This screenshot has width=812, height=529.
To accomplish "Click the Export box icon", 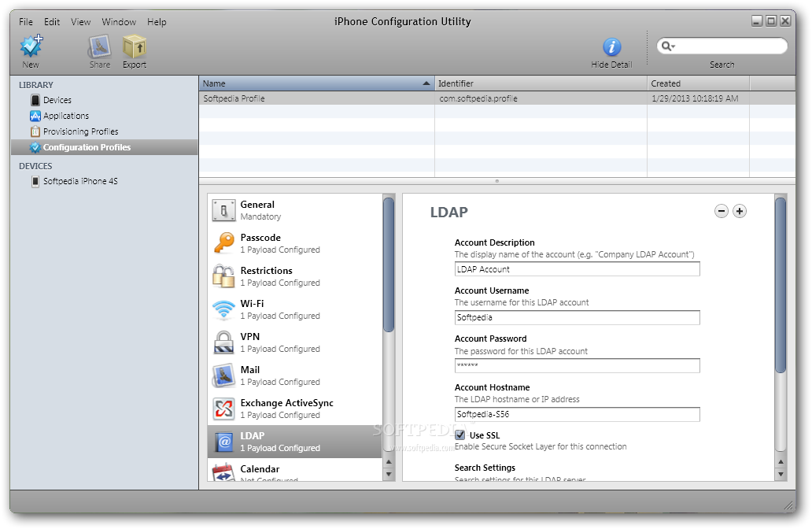I will coord(134,46).
